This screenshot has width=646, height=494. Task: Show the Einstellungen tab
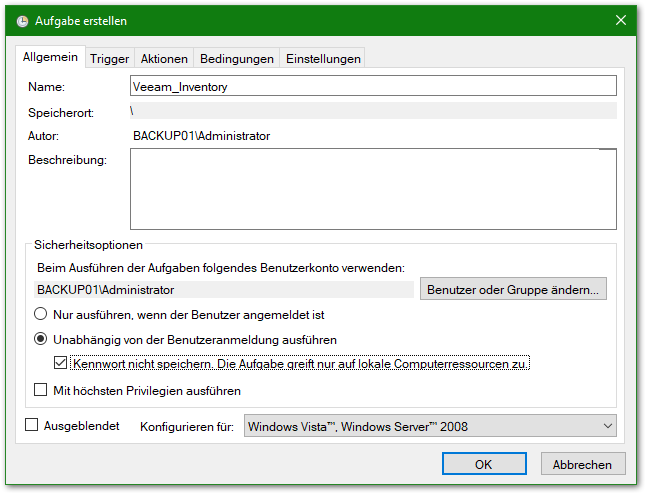[322, 59]
